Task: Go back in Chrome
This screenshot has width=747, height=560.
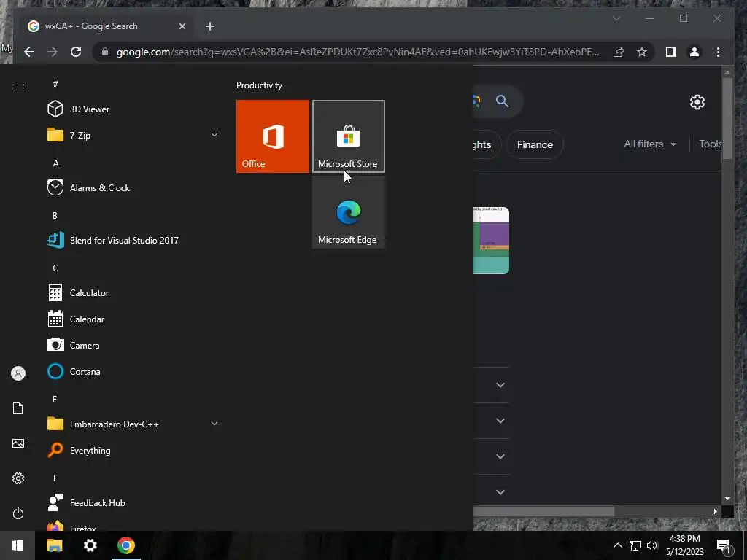Action: pyautogui.click(x=29, y=52)
